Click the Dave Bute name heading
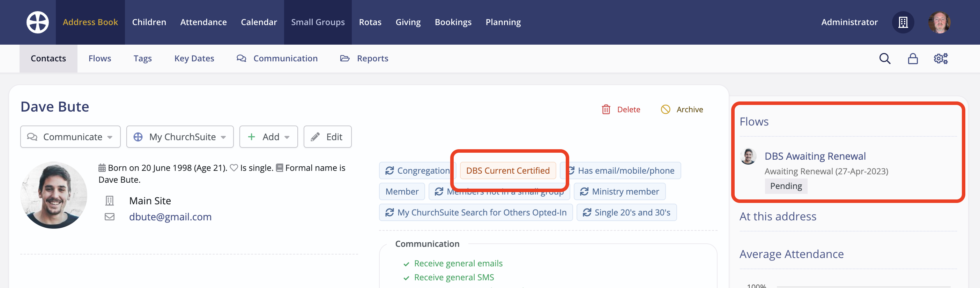The height and width of the screenshot is (288, 980). pos(55,107)
